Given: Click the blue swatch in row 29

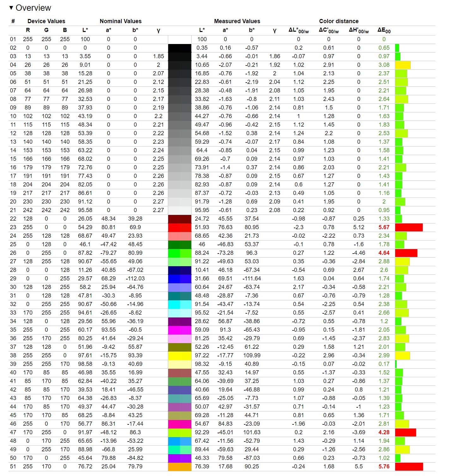Looking at the screenshot, I should [x=180, y=279].
